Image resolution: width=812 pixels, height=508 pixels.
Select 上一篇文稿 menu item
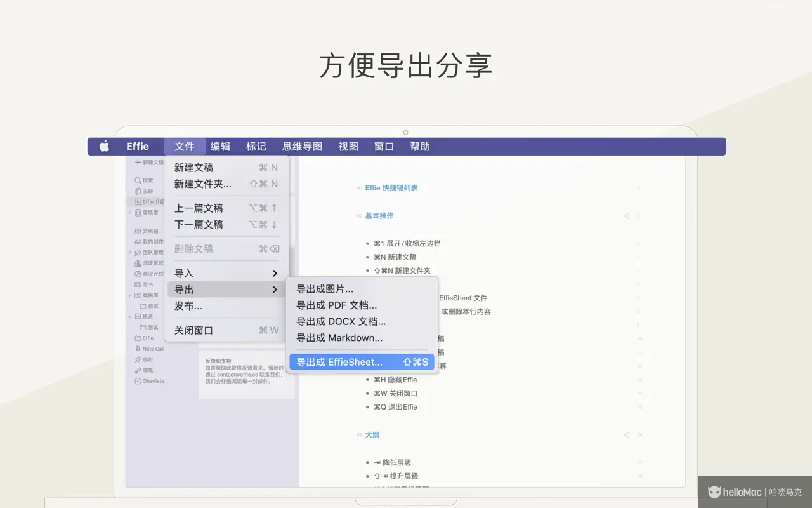pos(226,208)
